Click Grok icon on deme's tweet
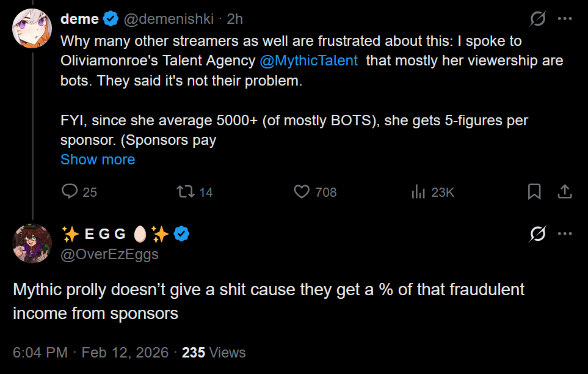This screenshot has width=588, height=374. pyautogui.click(x=537, y=19)
